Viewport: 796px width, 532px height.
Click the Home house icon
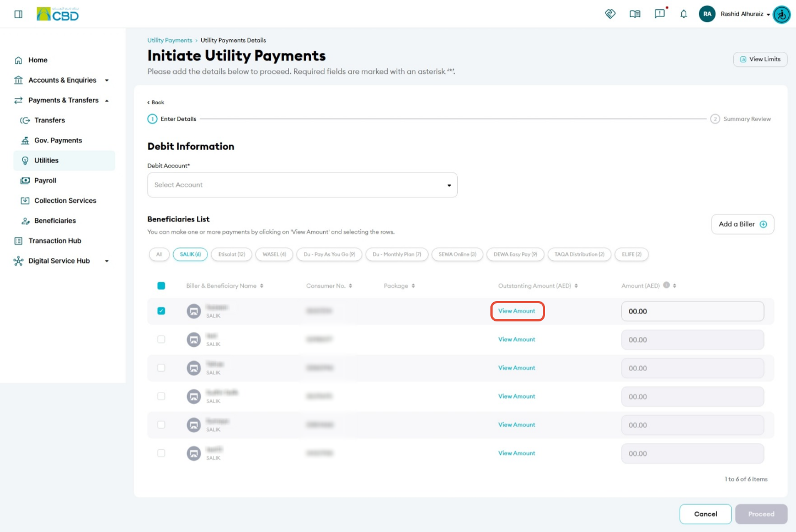[x=18, y=60]
